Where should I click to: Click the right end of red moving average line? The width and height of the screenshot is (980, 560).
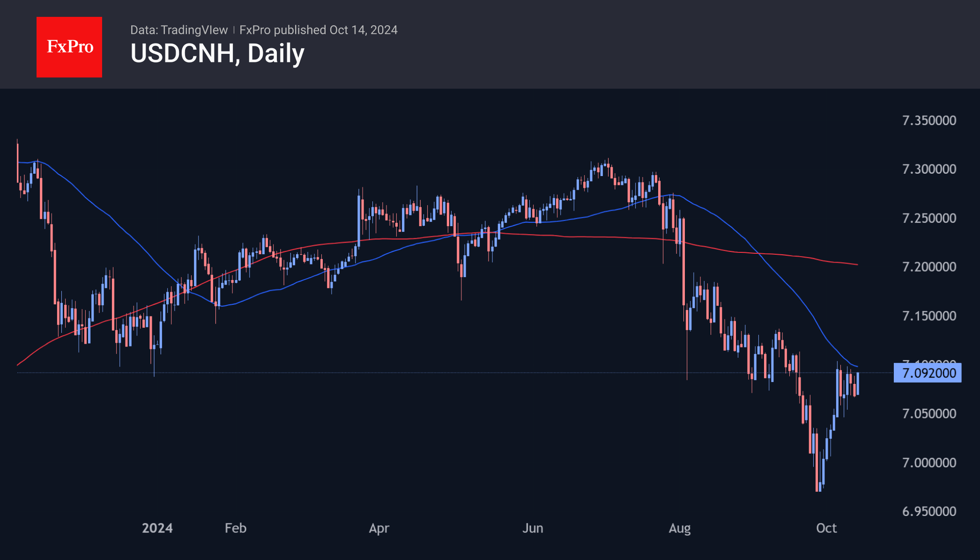pos(856,265)
